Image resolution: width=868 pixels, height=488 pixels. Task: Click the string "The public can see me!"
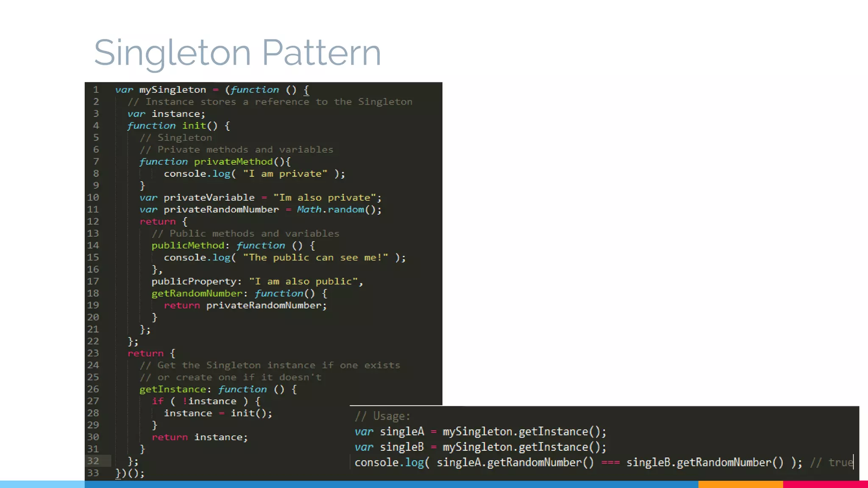coord(316,258)
